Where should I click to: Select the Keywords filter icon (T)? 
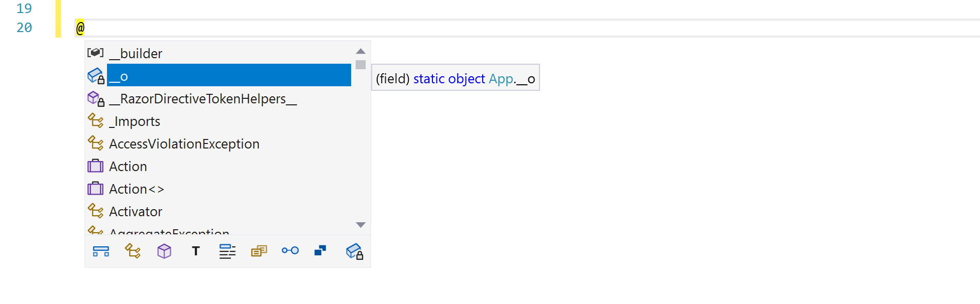[195, 251]
